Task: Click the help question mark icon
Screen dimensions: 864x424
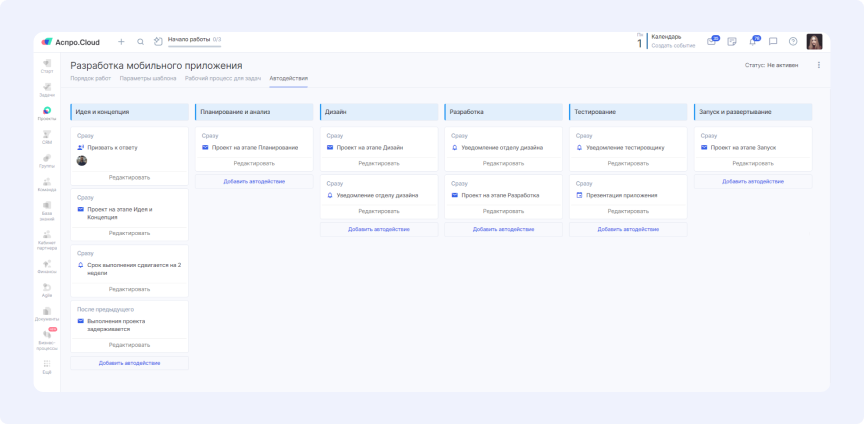Action: (x=793, y=42)
